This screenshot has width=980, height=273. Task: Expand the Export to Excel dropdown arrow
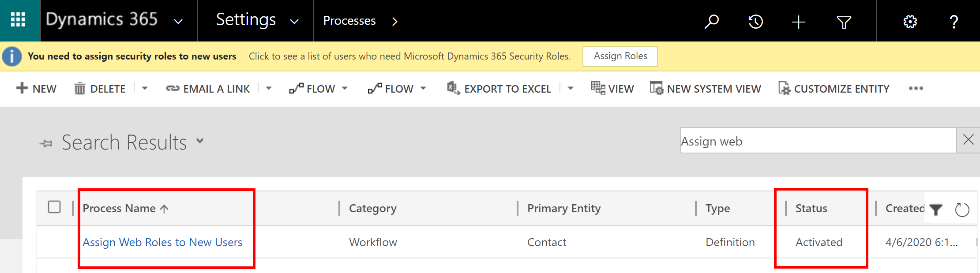coord(571,89)
